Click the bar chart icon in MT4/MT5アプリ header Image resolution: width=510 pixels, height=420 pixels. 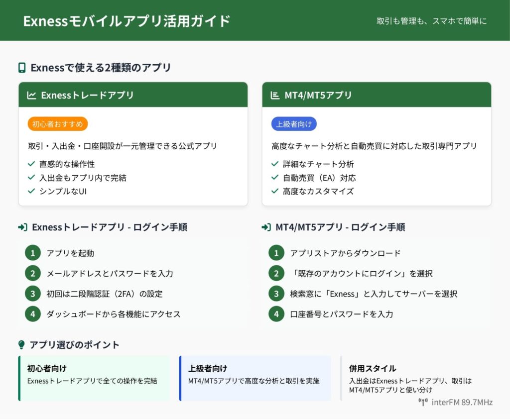[275, 95]
